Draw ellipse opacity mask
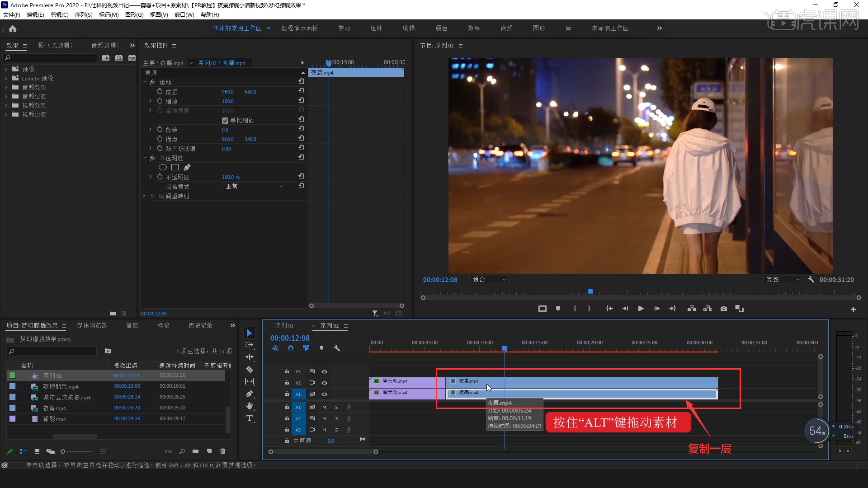 (163, 167)
